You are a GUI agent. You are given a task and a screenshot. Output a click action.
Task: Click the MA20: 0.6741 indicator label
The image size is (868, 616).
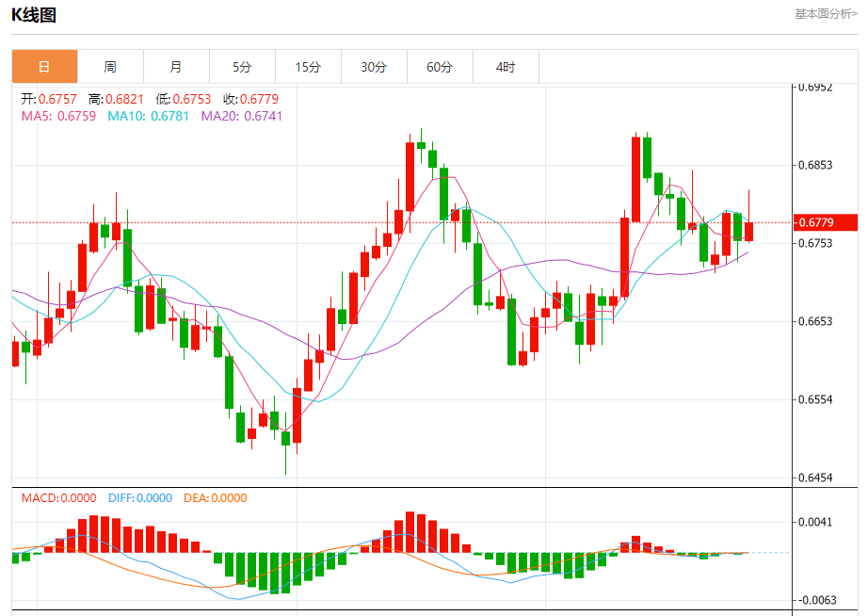242,116
